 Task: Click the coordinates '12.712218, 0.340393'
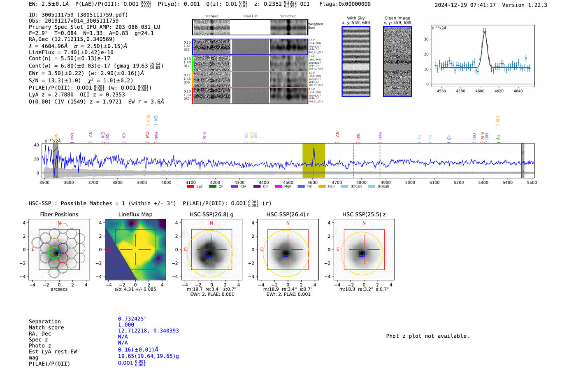149,331
